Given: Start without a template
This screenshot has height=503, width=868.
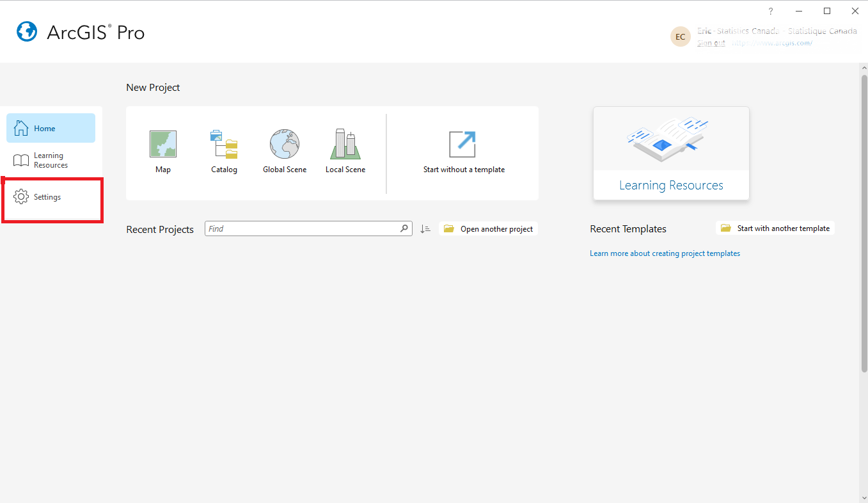Looking at the screenshot, I should click(464, 152).
